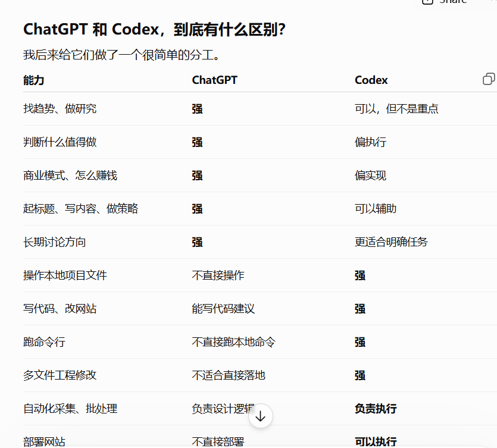Click the "Codex" column header
The image size is (497, 448).
point(371,80)
